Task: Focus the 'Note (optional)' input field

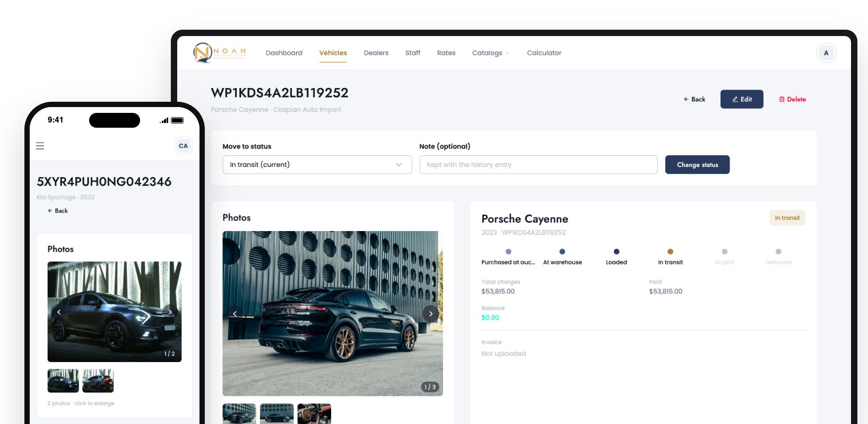Action: pos(539,165)
